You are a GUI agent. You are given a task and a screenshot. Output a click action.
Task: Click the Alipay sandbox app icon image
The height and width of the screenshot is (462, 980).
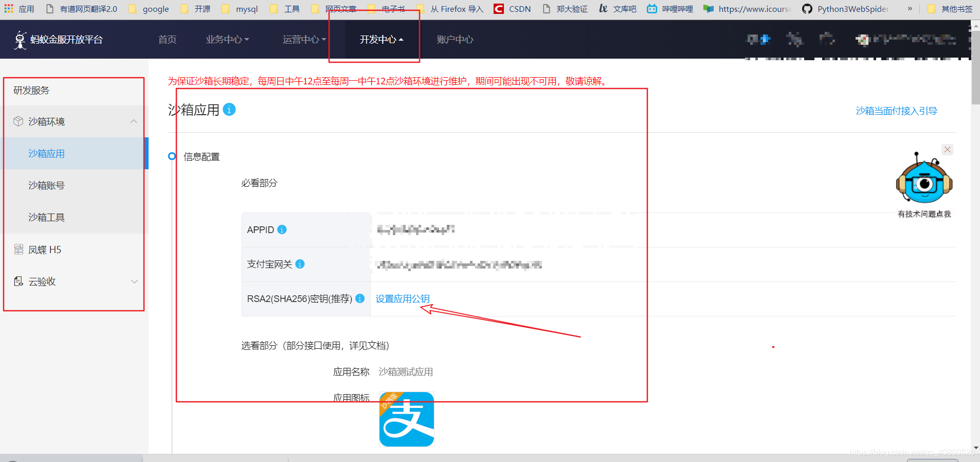[407, 419]
